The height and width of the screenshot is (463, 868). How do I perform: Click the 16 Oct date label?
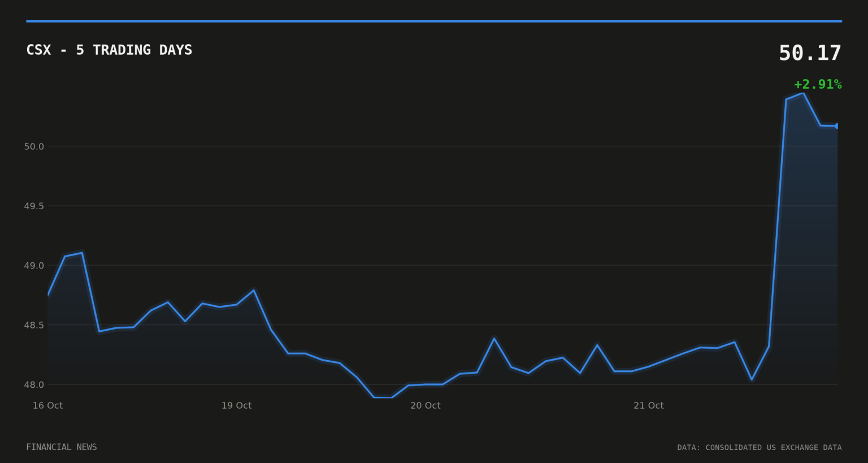click(x=47, y=405)
